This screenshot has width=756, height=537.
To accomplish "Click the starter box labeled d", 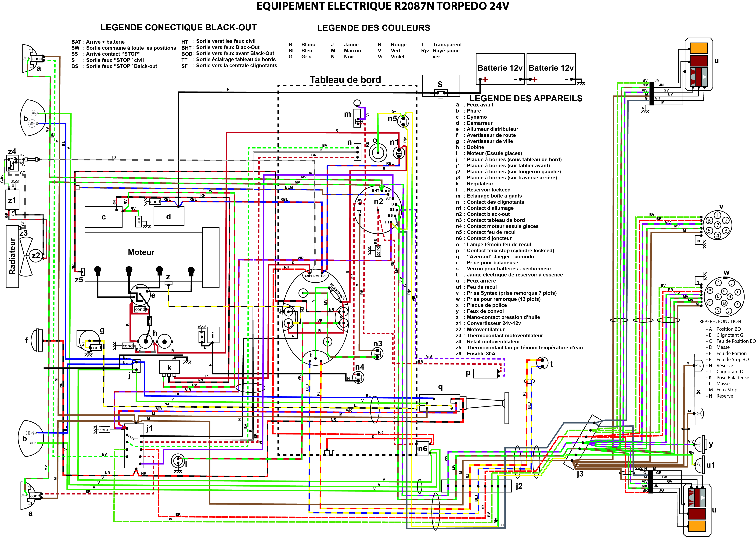I will [x=169, y=217].
